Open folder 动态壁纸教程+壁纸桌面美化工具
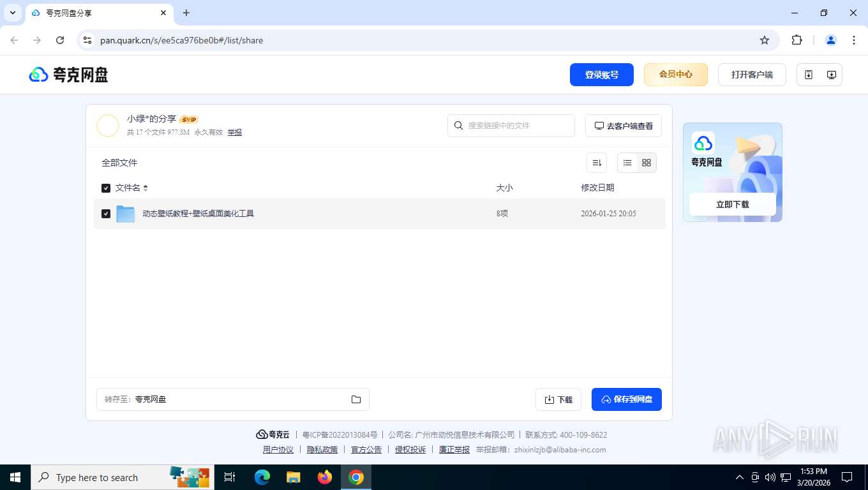Screen dimensions: 868x490 point(198,214)
